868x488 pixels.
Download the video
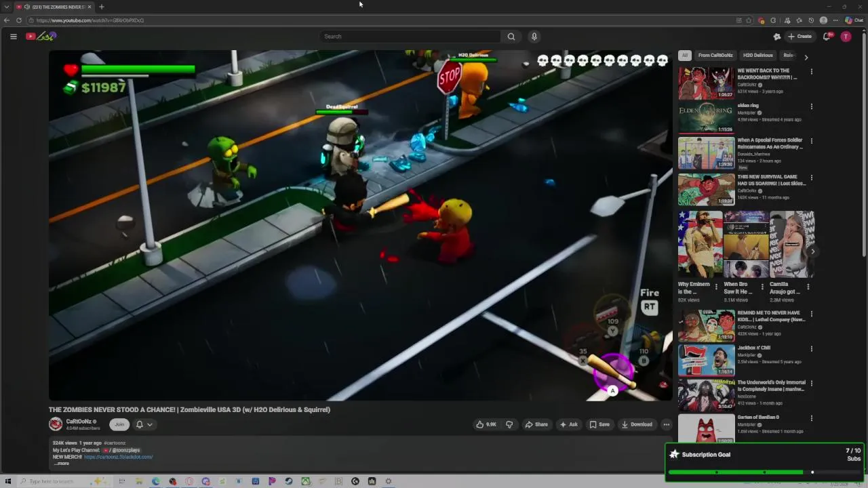tap(637, 424)
